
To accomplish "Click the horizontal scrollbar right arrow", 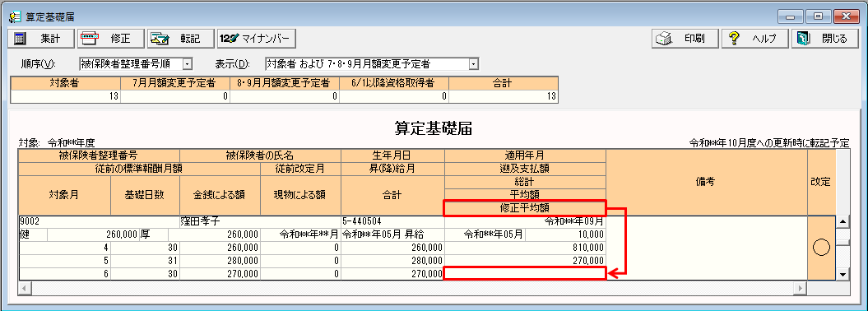I will click(801, 288).
